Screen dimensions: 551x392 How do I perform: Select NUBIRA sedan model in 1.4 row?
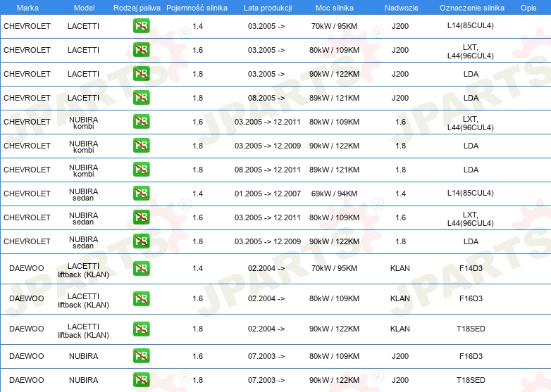(x=84, y=194)
